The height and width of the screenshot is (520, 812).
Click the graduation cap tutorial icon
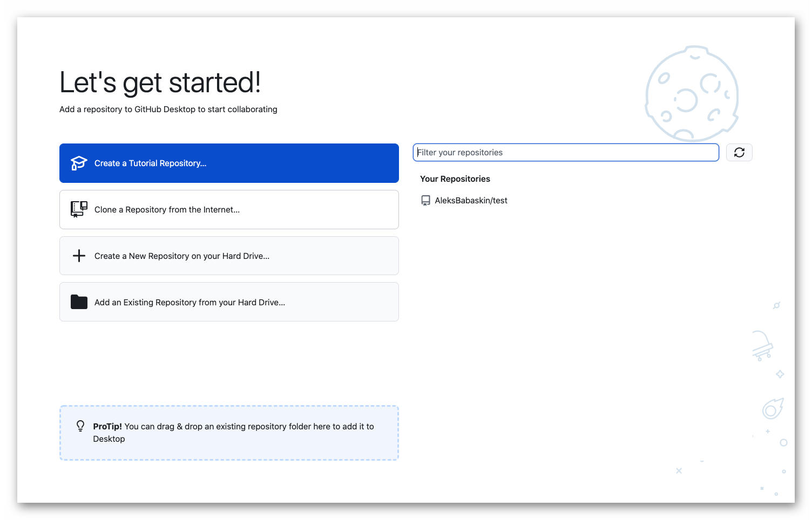pos(79,163)
